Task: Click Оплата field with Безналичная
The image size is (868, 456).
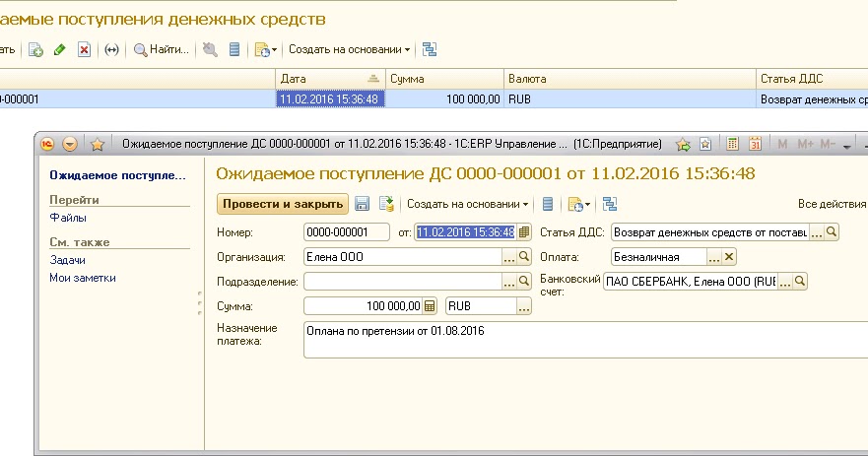Action: [659, 257]
